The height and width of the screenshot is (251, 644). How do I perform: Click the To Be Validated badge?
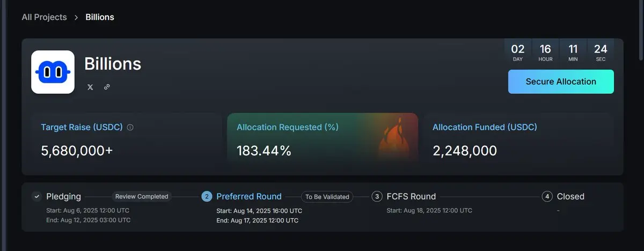327,197
